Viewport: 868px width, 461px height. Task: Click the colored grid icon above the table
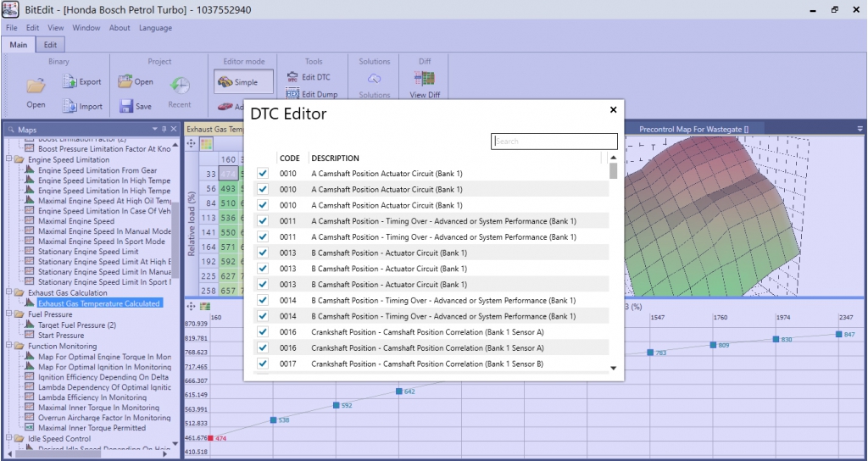[205, 144]
